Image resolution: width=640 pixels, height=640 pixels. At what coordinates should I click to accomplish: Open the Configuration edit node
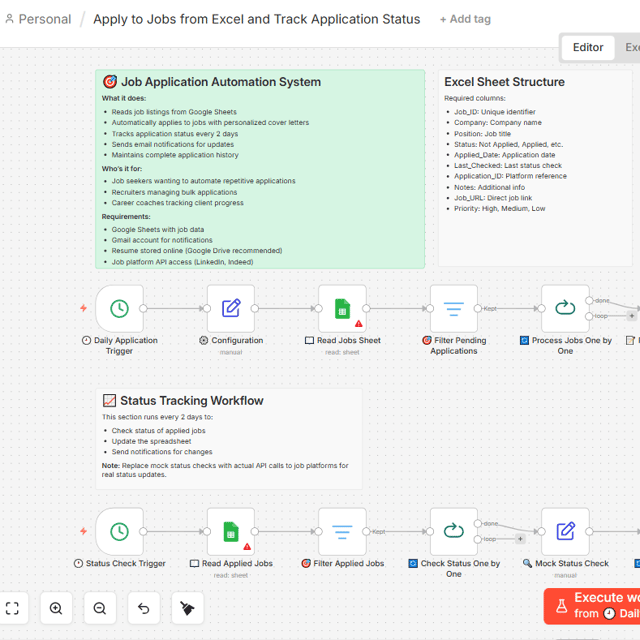[231, 309]
